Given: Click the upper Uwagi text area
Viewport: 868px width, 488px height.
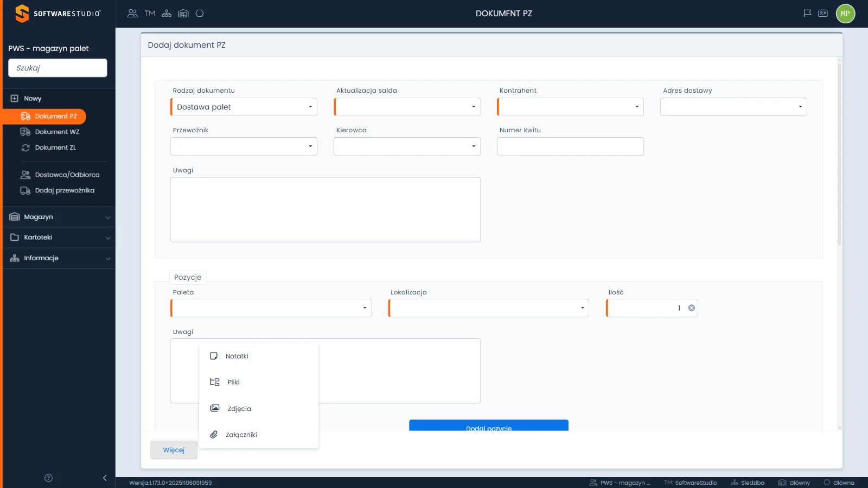Looking at the screenshot, I should 325,209.
